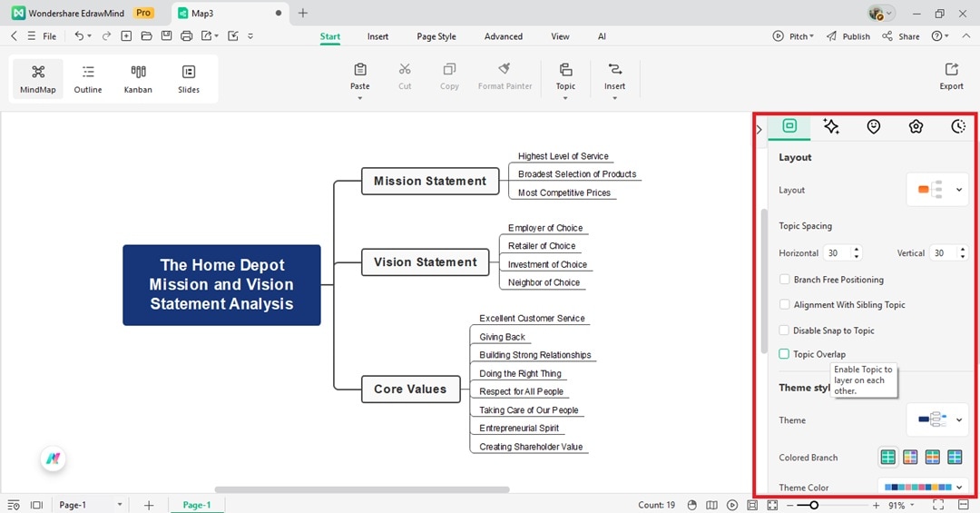
Task: Click the Vertical spacing value field
Action: 943,252
